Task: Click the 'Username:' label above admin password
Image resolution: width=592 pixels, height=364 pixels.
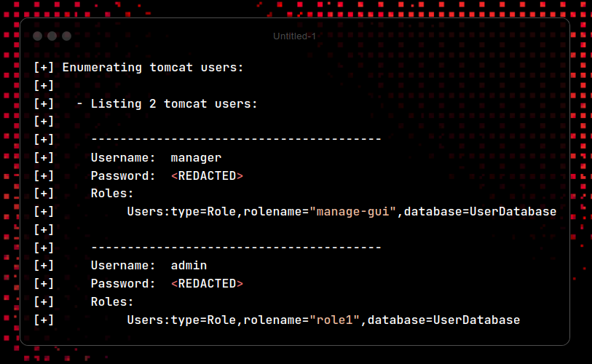Action: tap(123, 266)
